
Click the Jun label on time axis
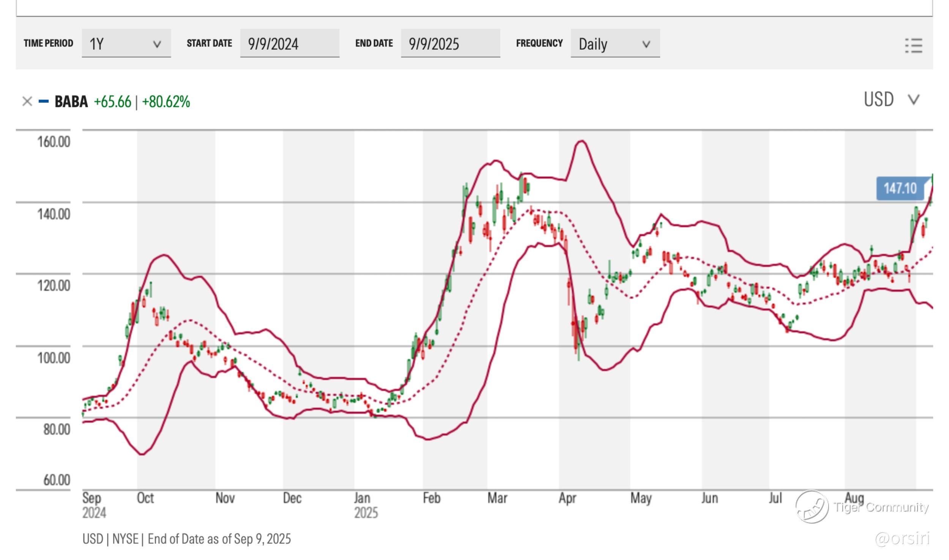pyautogui.click(x=709, y=498)
